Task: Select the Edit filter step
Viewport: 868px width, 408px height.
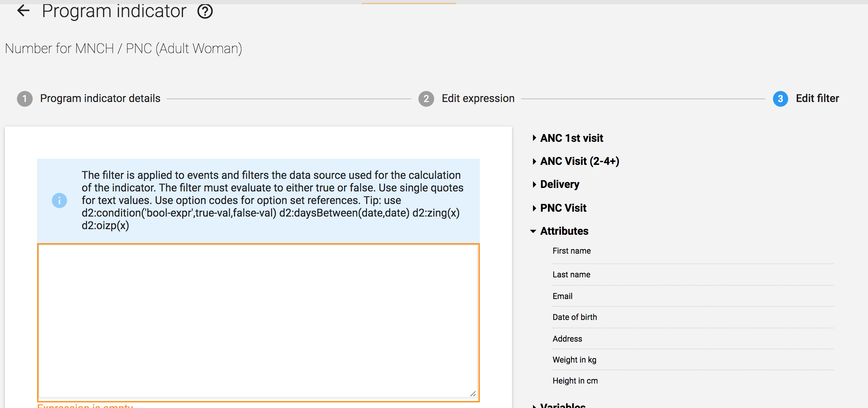Action: [817, 99]
